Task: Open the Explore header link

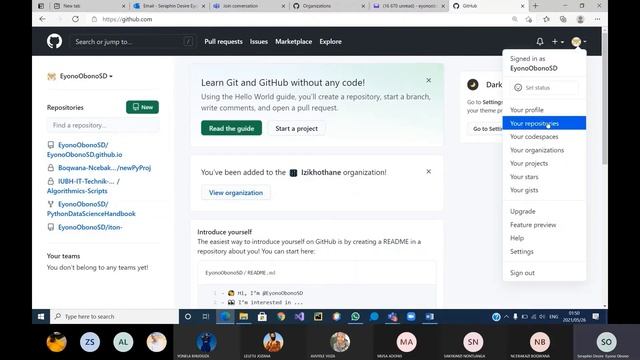Action: point(331,42)
